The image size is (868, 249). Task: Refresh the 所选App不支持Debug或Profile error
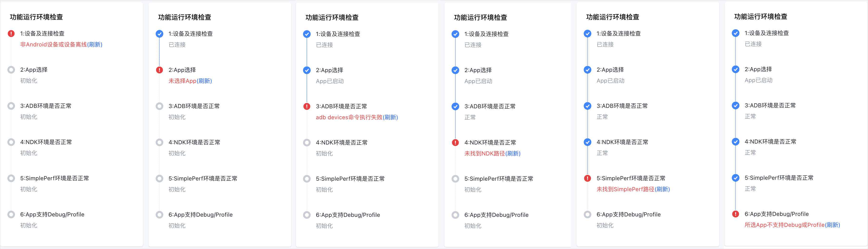pyautogui.click(x=832, y=225)
